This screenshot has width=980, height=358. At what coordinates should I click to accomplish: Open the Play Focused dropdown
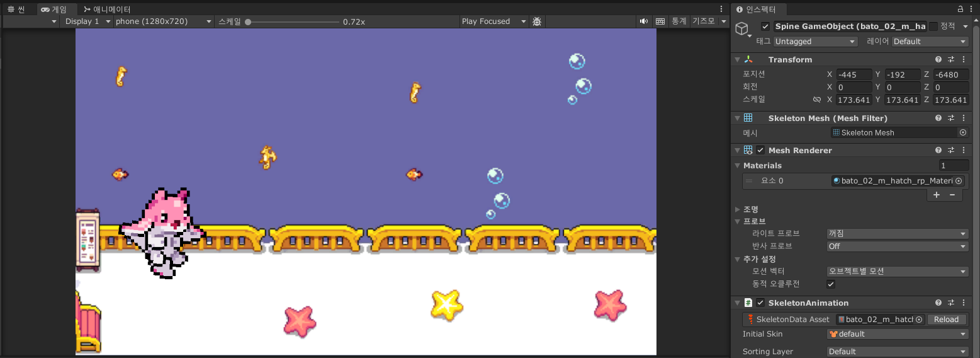493,21
